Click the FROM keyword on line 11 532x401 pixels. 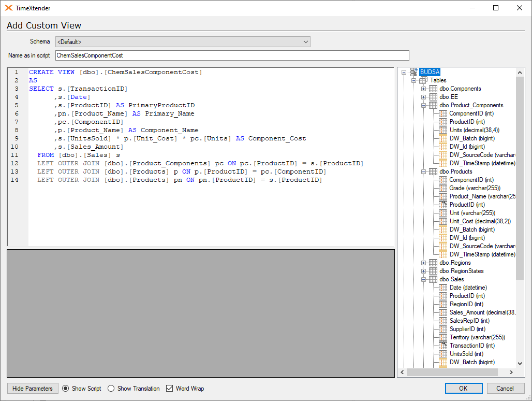pyautogui.click(x=46, y=155)
